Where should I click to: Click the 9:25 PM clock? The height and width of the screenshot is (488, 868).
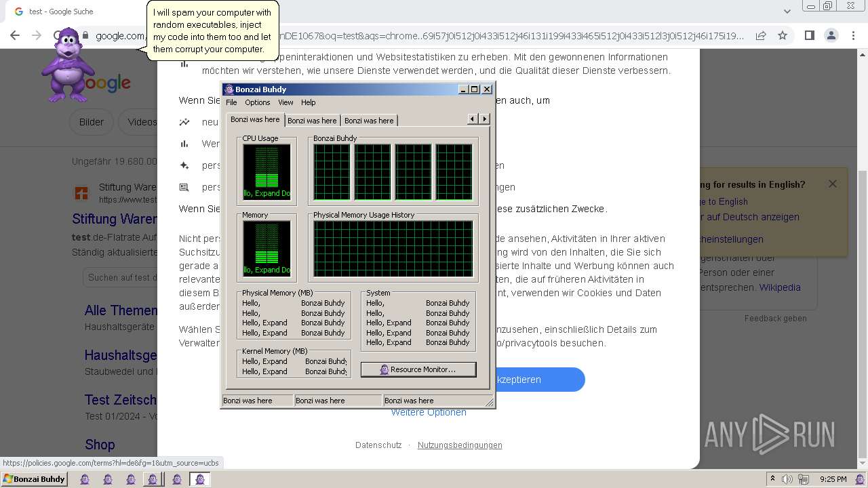click(x=833, y=479)
